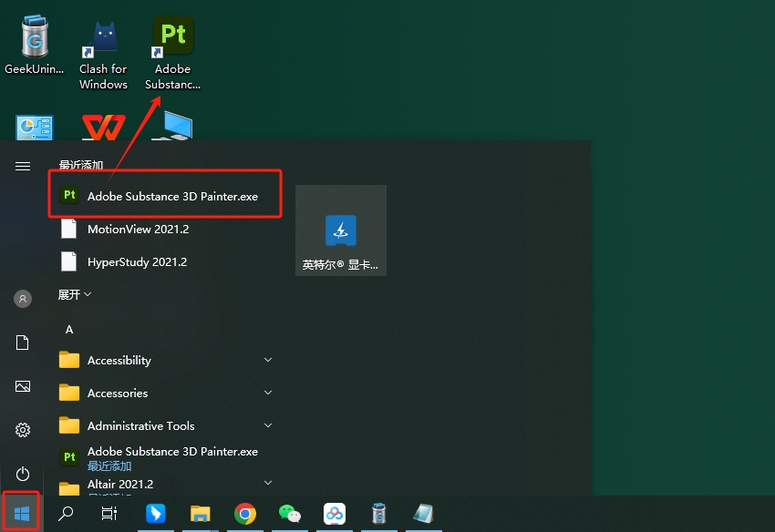Open GeekUninstaller from the desktop
This screenshot has width=775, height=532.
click(x=33, y=35)
